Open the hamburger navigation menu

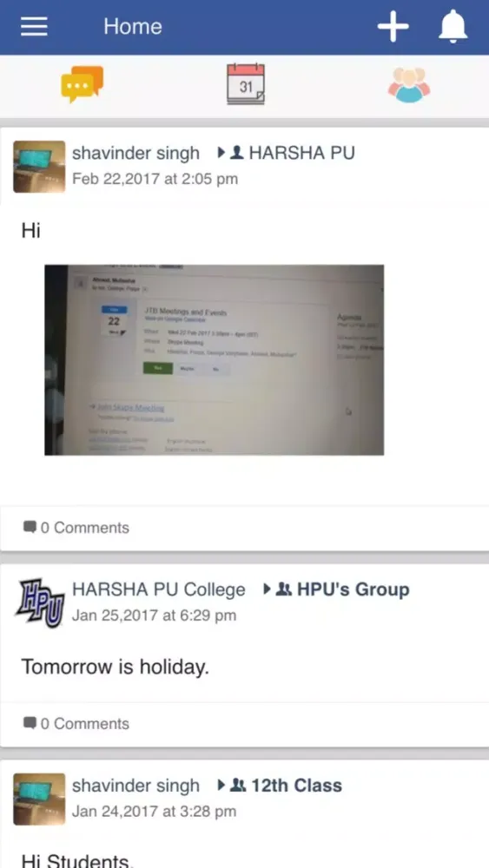point(34,26)
